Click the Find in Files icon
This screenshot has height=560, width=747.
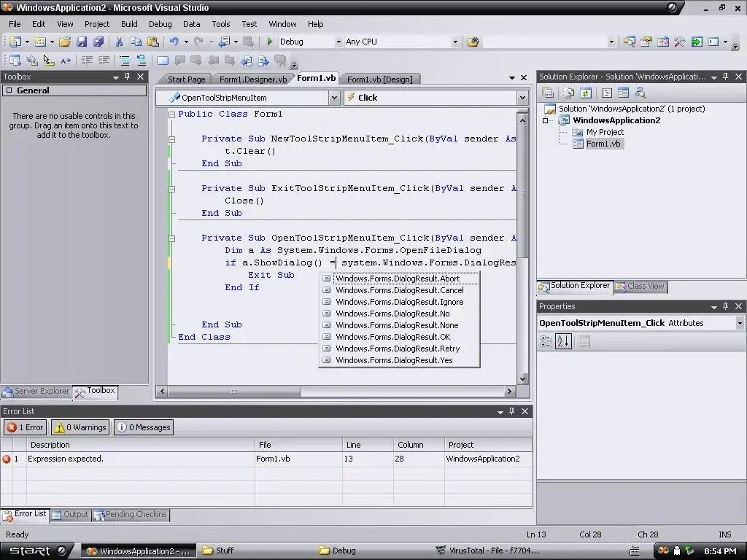[473, 42]
